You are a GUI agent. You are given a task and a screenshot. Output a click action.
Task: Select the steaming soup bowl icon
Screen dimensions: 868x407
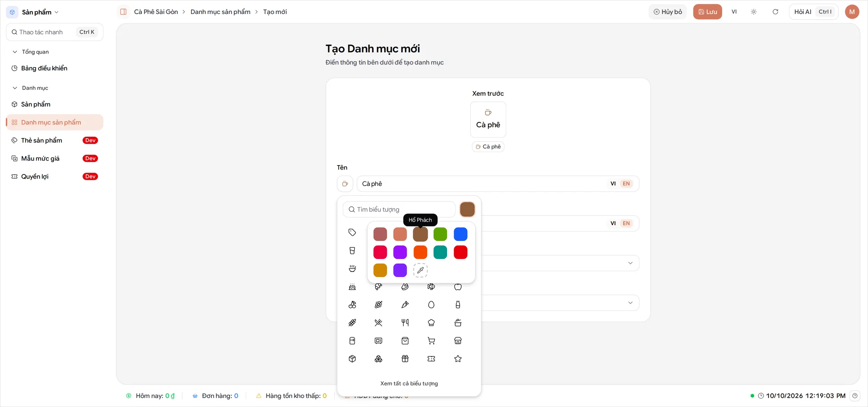pos(352,268)
